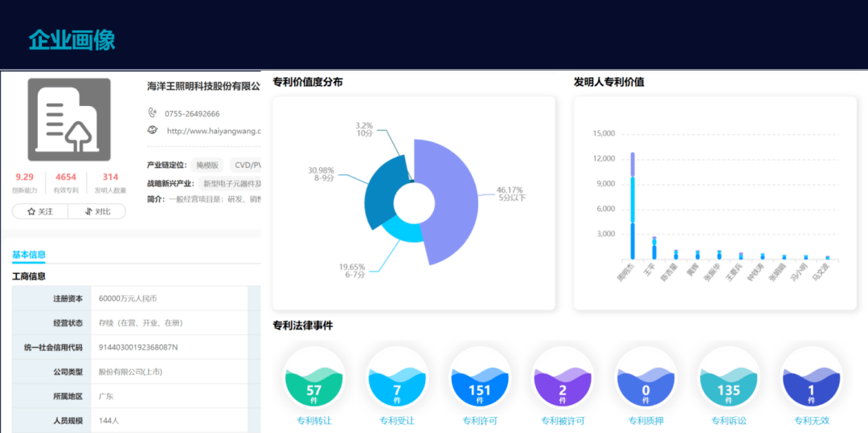The image size is (868, 433).
Task: Click the 60000万元人民币 registered capital value
Action: 128,299
